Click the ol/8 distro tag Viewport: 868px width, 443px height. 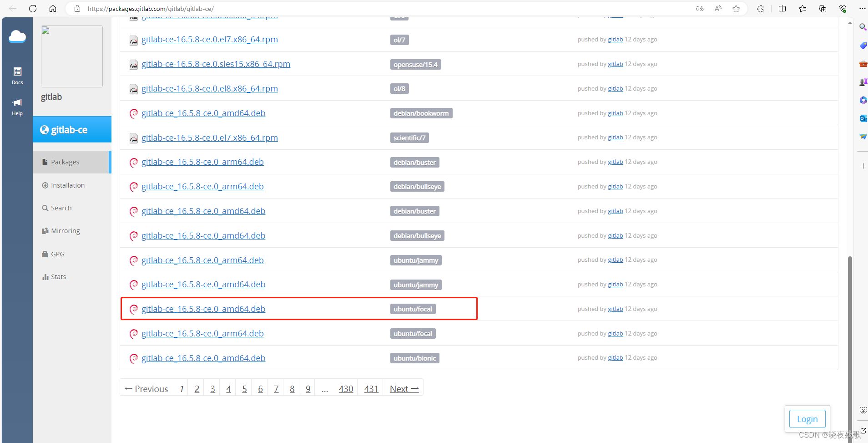click(x=399, y=89)
